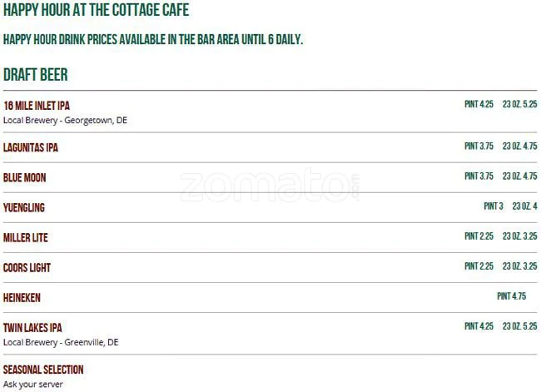The height and width of the screenshot is (392, 541).
Task: Click the Yuengling beer name
Action: (x=24, y=208)
